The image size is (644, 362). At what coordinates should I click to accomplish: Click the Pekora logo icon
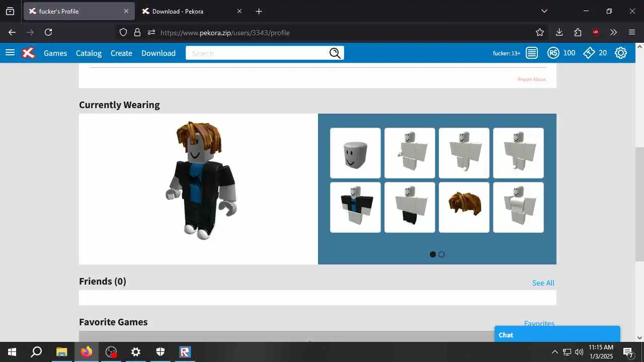click(x=29, y=53)
